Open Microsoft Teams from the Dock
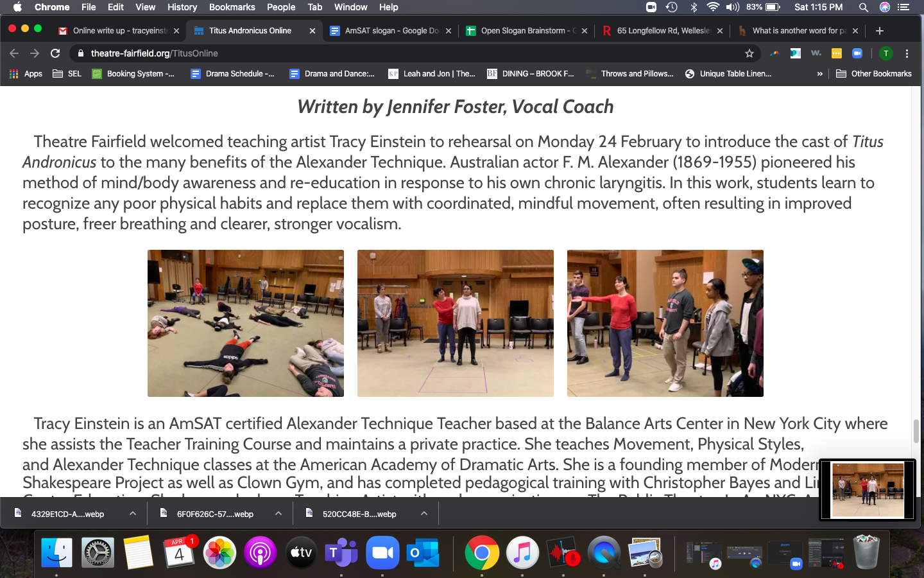924x578 pixels. (x=342, y=553)
